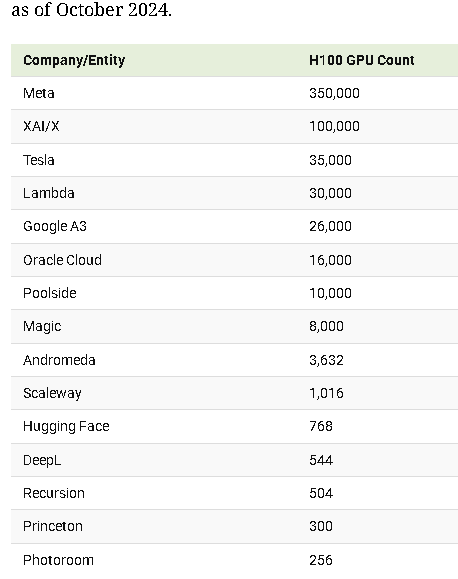Click the 100,000 count for XAI/X
458x579 pixels.
click(334, 126)
